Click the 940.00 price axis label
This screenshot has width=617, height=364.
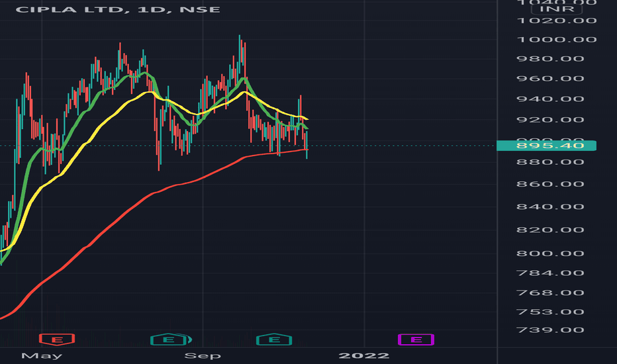pos(551,99)
